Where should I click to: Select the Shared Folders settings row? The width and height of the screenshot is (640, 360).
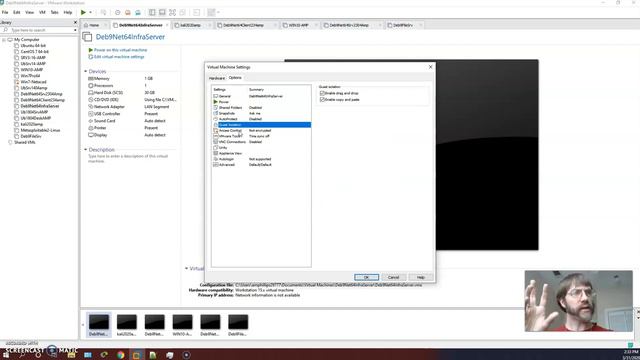click(x=261, y=108)
